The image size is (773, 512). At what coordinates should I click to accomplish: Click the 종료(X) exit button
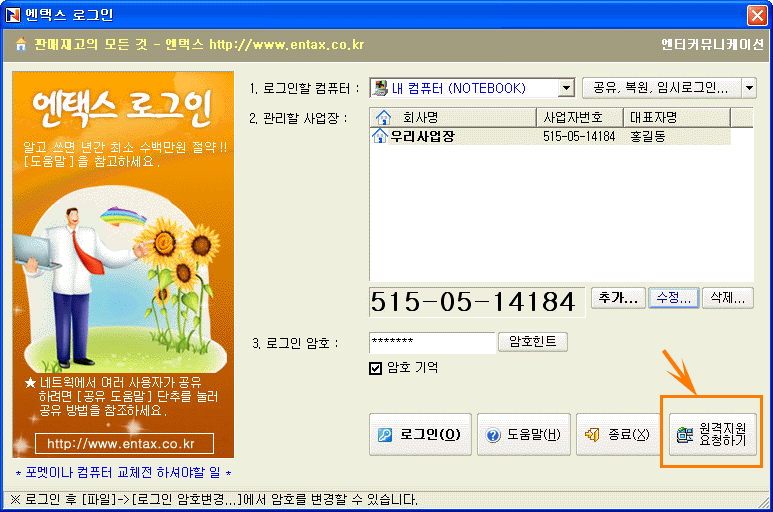coord(619,435)
